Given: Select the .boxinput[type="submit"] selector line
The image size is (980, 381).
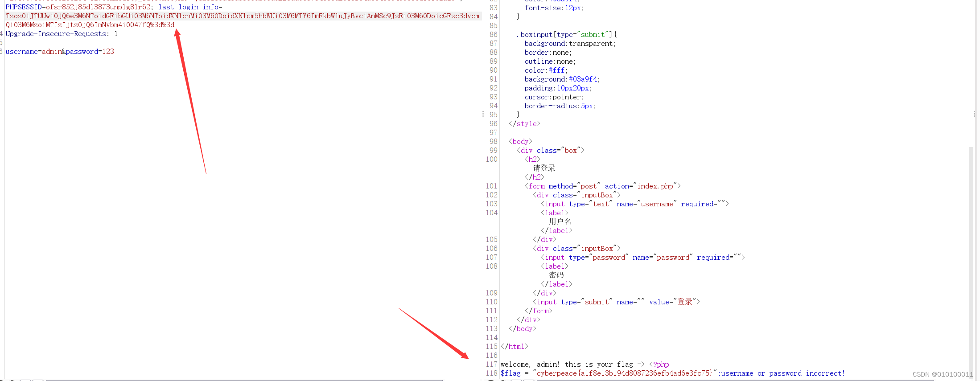Looking at the screenshot, I should 567,35.
